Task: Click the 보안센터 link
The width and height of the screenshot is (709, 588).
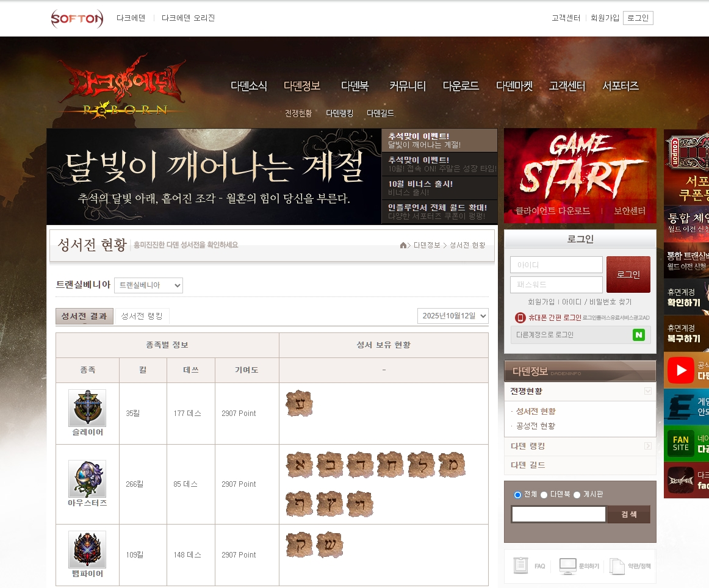Action: click(630, 211)
